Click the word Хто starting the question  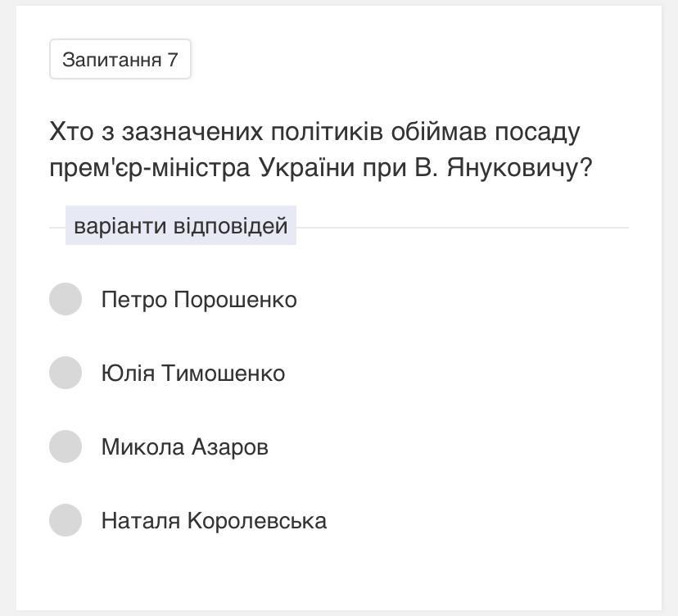pyautogui.click(x=68, y=132)
